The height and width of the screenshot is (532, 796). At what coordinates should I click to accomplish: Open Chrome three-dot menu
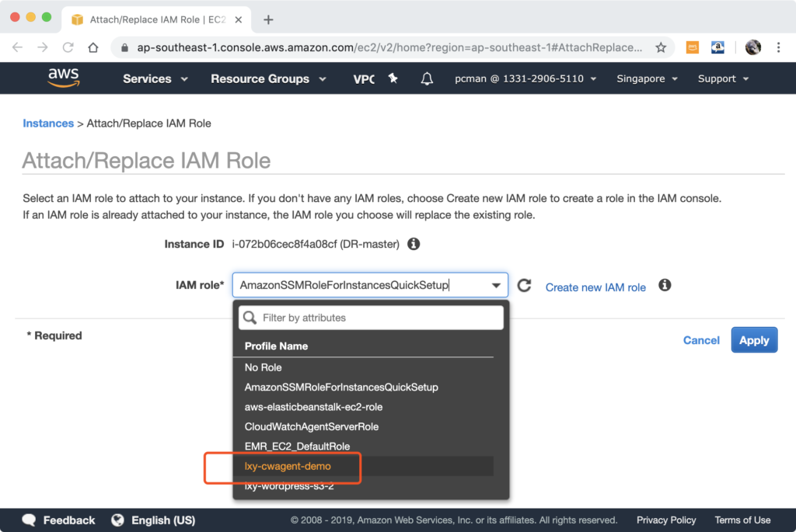pos(778,47)
